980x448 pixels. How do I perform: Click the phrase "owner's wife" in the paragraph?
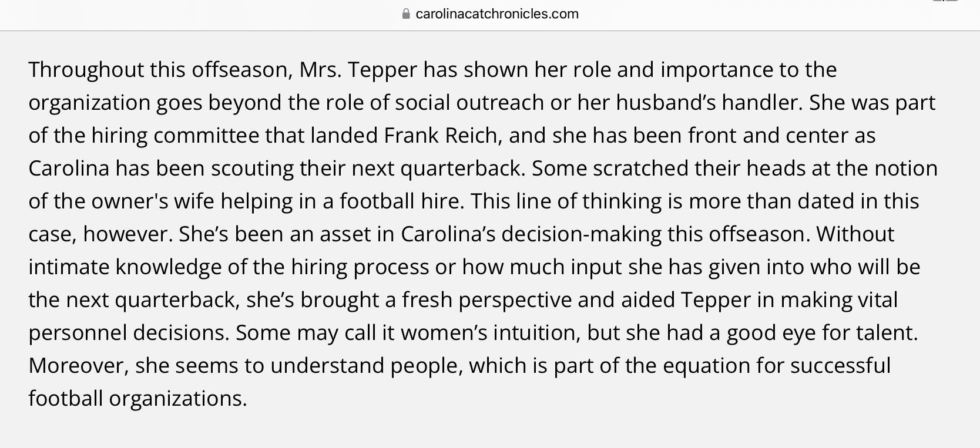tap(153, 201)
